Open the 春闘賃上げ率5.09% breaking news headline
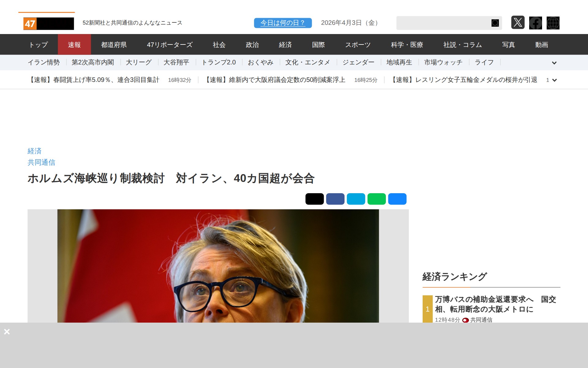 (x=94, y=80)
